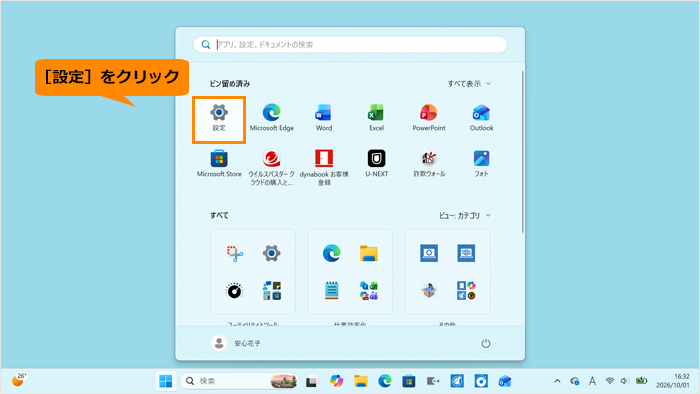Open Settings gear in the utilities category
The height and width of the screenshot is (394, 700).
tap(271, 253)
